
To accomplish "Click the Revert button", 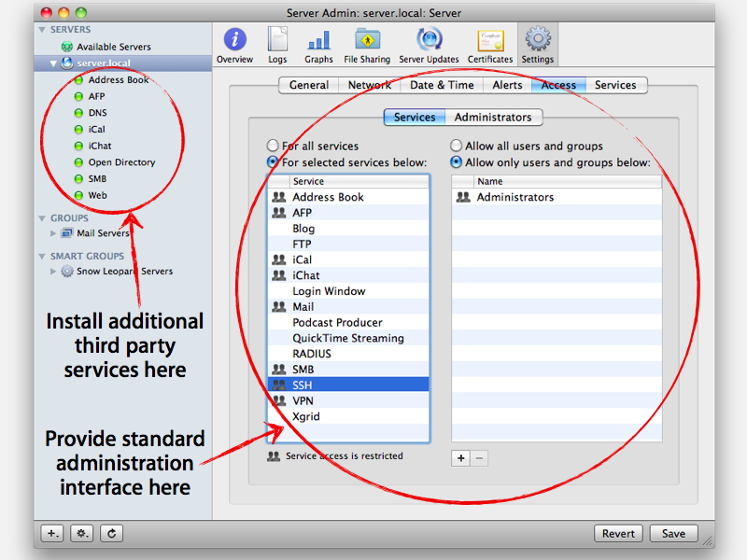I will (x=618, y=533).
